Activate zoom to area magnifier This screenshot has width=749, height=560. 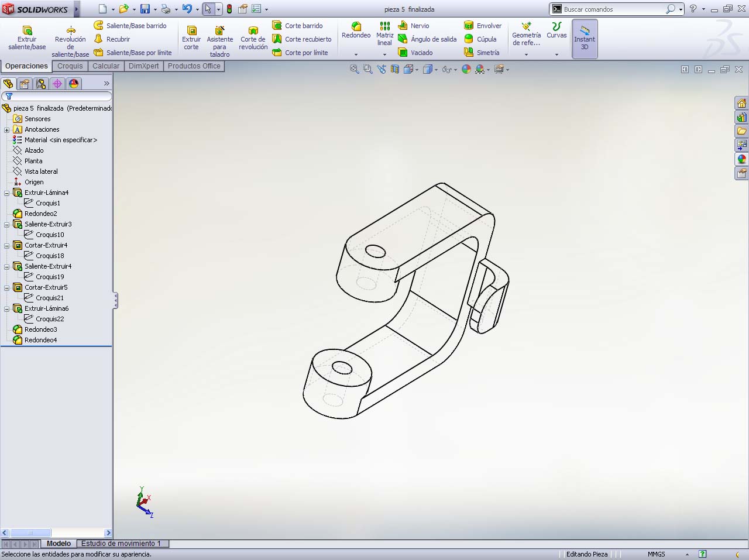pyautogui.click(x=367, y=69)
